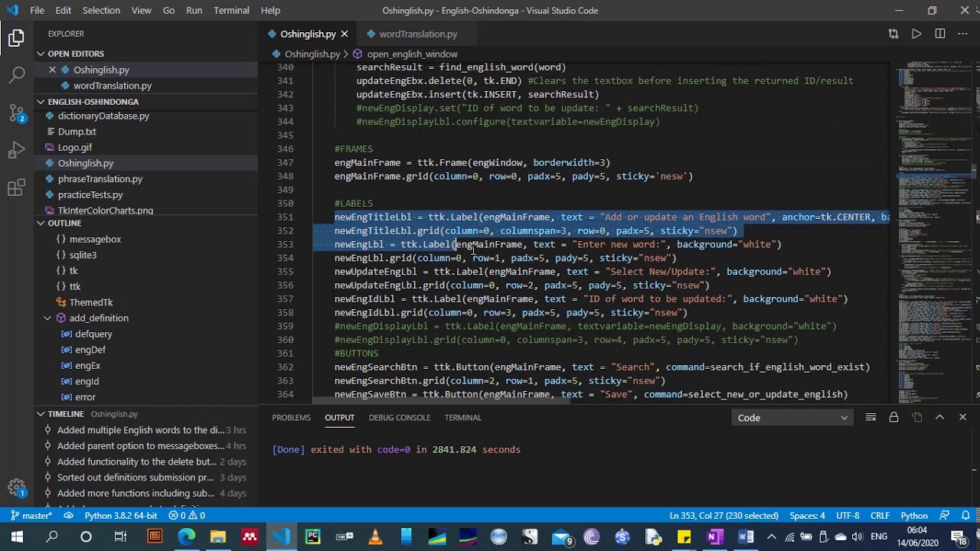The image size is (980, 551).
Task: Select Python 3.8.2 64-bit interpreter
Action: (x=121, y=515)
